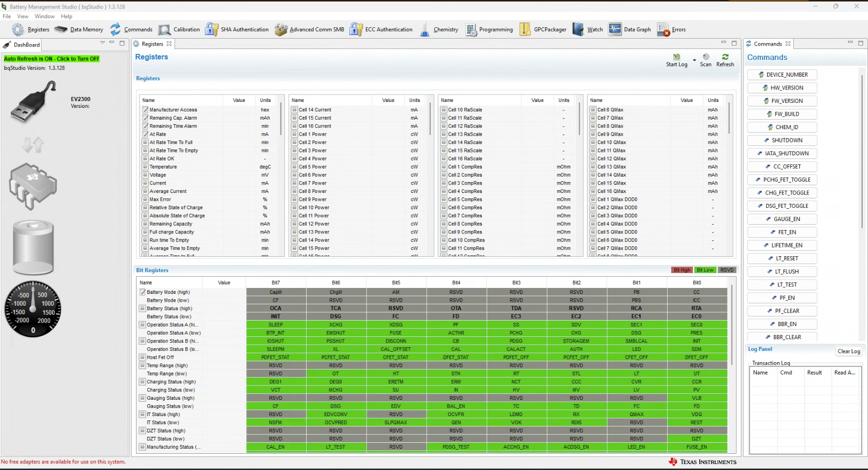Toggle the Temperature register log checkbox
The width and height of the screenshot is (868, 470).
coord(145,167)
